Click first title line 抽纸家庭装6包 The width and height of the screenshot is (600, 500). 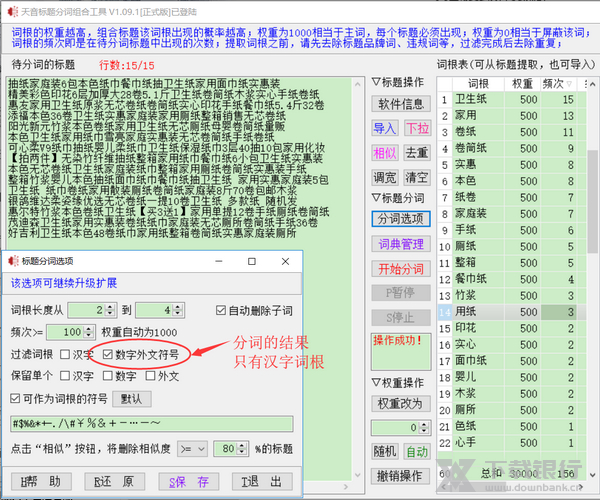coord(144,83)
